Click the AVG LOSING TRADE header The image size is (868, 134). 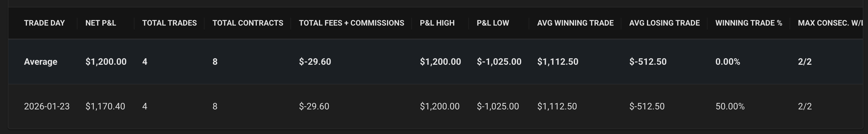[x=664, y=23]
